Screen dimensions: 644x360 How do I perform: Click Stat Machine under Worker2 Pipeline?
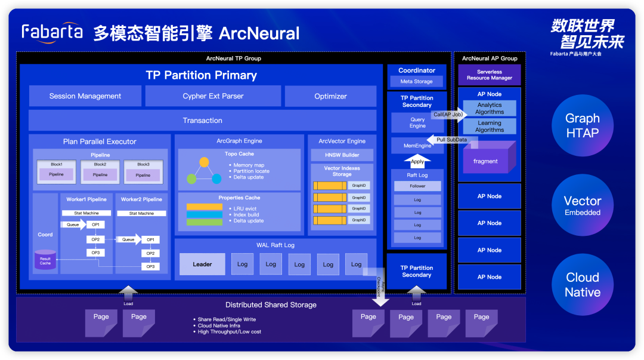pyautogui.click(x=141, y=214)
